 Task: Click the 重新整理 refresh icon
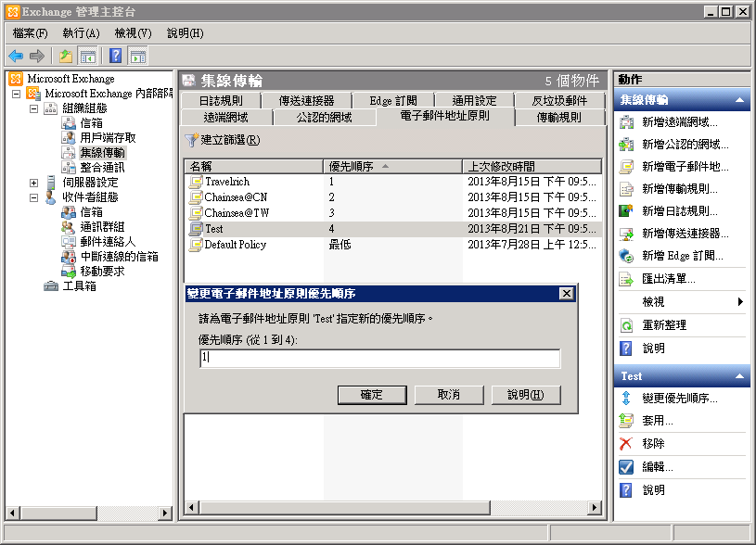(626, 325)
